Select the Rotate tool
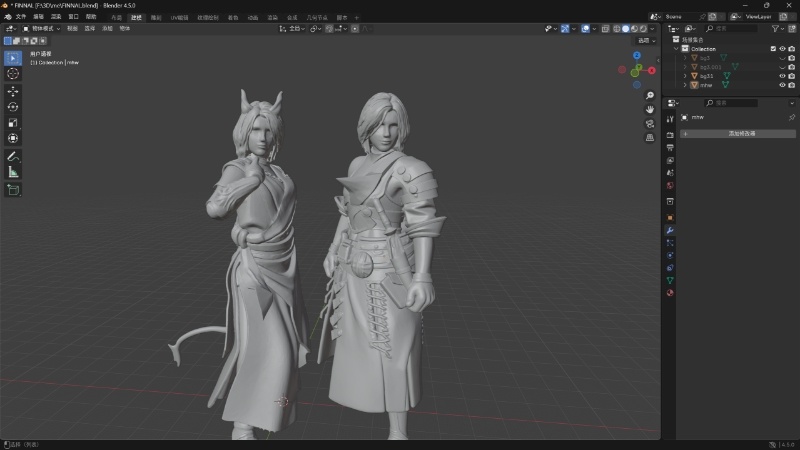 (x=13, y=107)
